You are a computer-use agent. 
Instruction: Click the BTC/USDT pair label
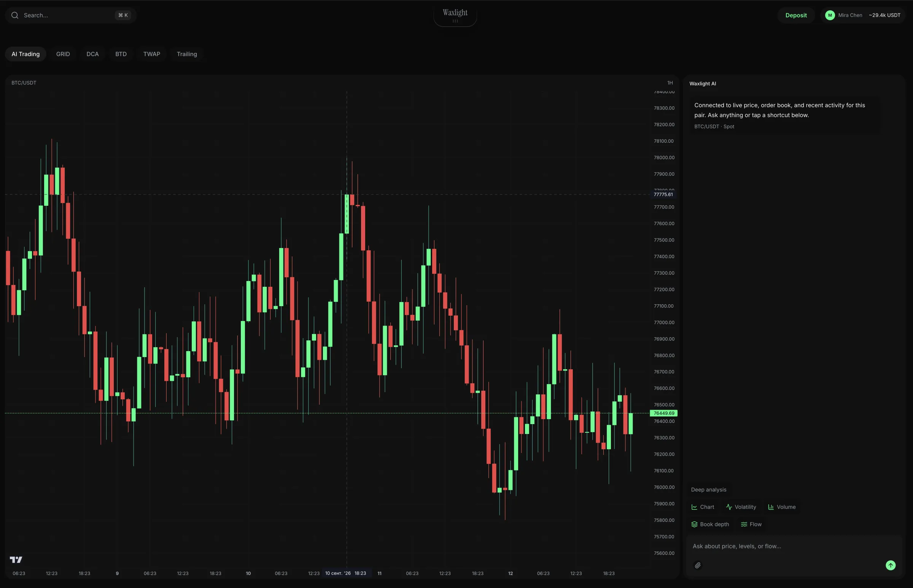pyautogui.click(x=24, y=83)
